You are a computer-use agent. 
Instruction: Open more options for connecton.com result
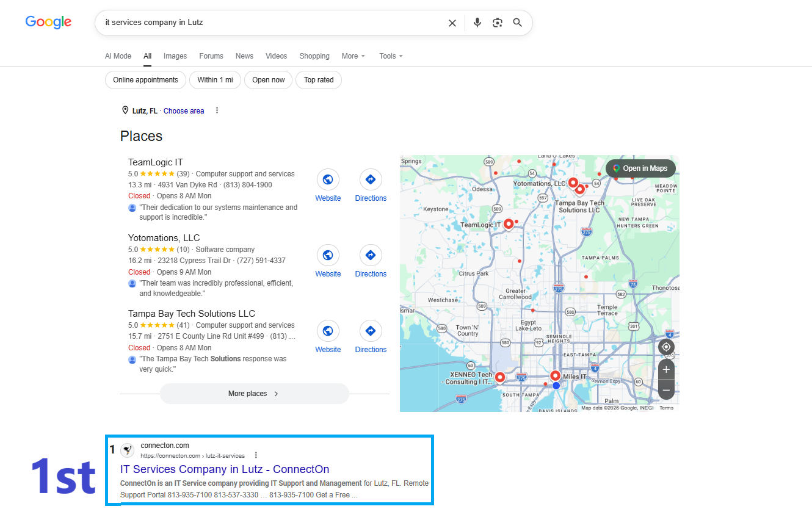256,455
